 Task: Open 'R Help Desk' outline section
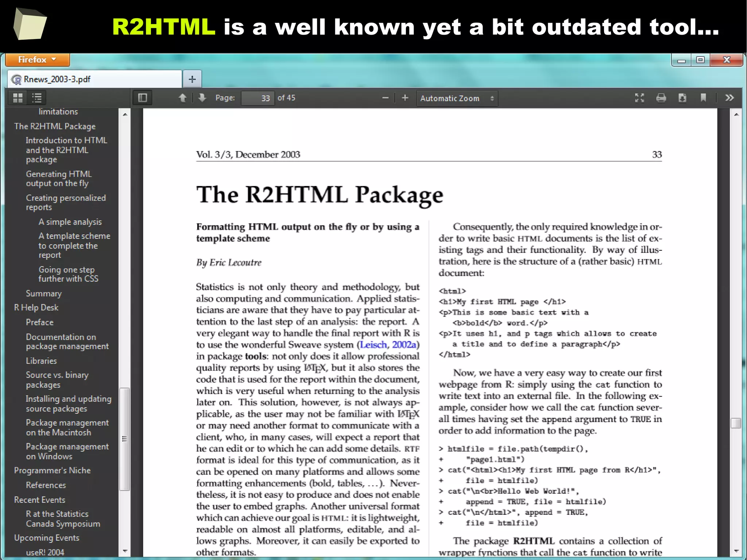pyautogui.click(x=36, y=308)
